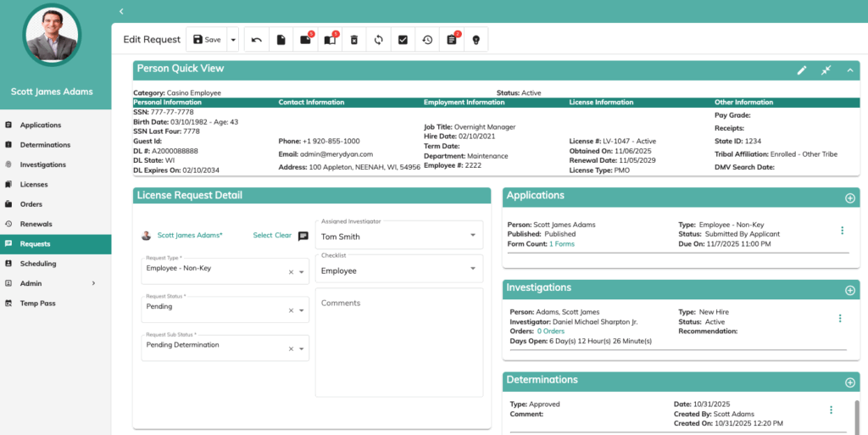Click the trash delete icon in toolbar
This screenshot has width=868, height=435.
tap(354, 40)
